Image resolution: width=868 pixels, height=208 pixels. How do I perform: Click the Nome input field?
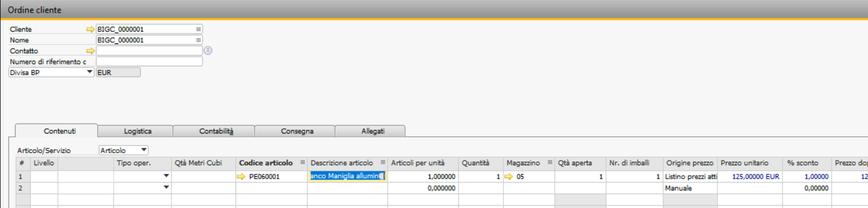point(149,40)
